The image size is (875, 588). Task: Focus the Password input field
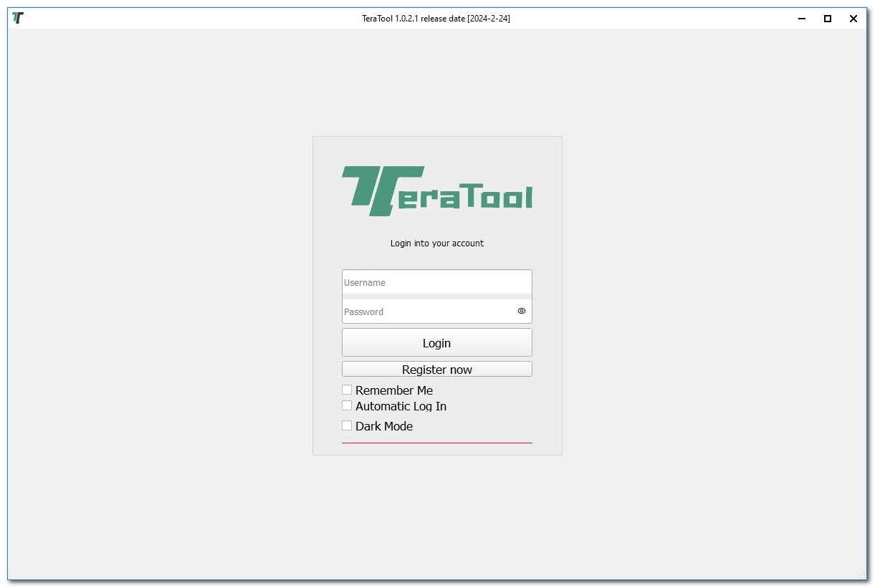click(x=437, y=312)
